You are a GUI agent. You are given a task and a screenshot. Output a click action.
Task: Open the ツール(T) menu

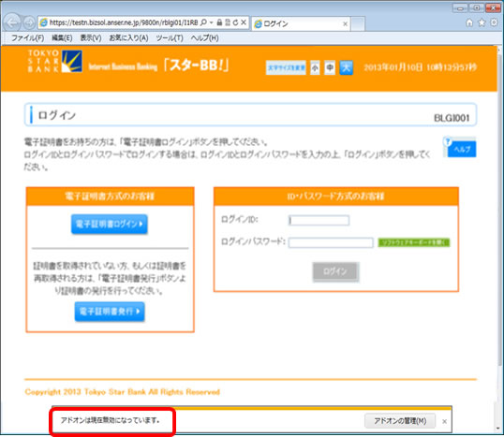pyautogui.click(x=170, y=37)
